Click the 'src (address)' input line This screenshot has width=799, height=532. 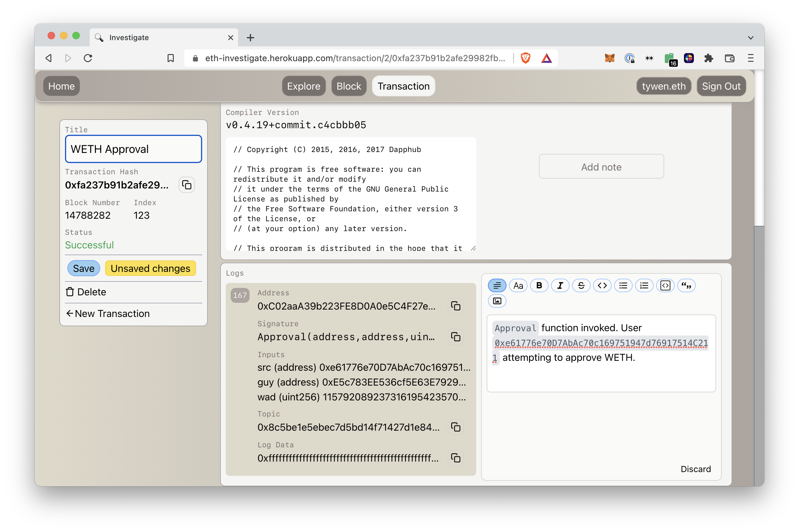point(364,367)
